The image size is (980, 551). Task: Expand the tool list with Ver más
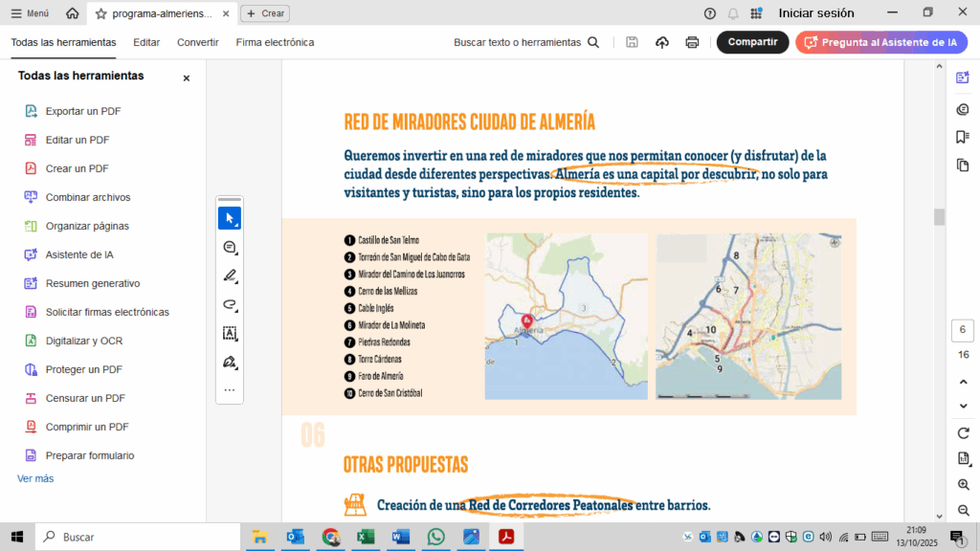tap(35, 478)
